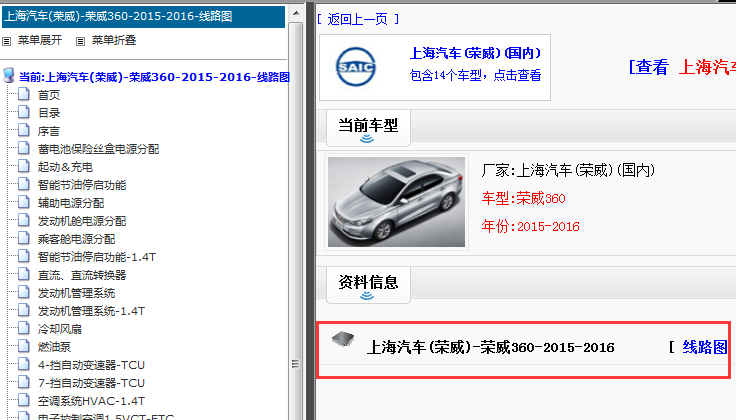Go back via 返回上一页 link
736x420 pixels.
click(358, 19)
